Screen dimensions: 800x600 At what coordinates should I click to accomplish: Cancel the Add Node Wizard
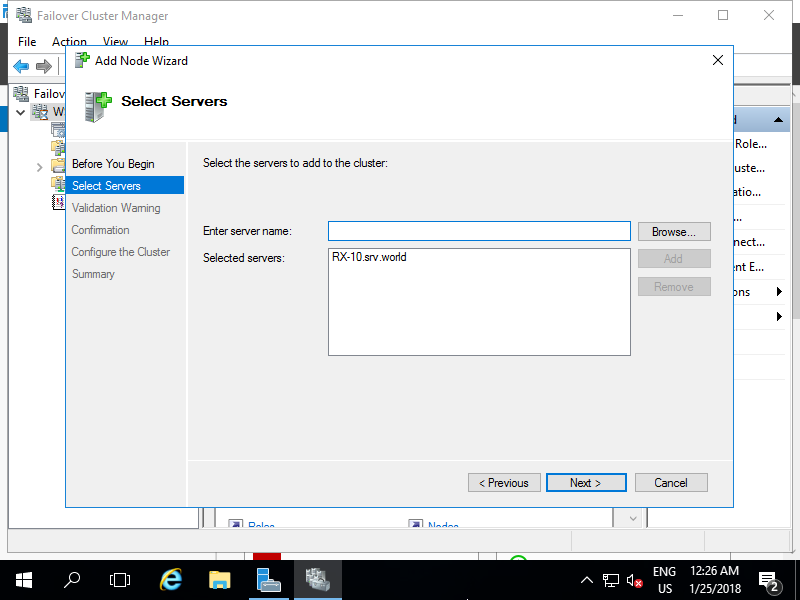point(671,483)
